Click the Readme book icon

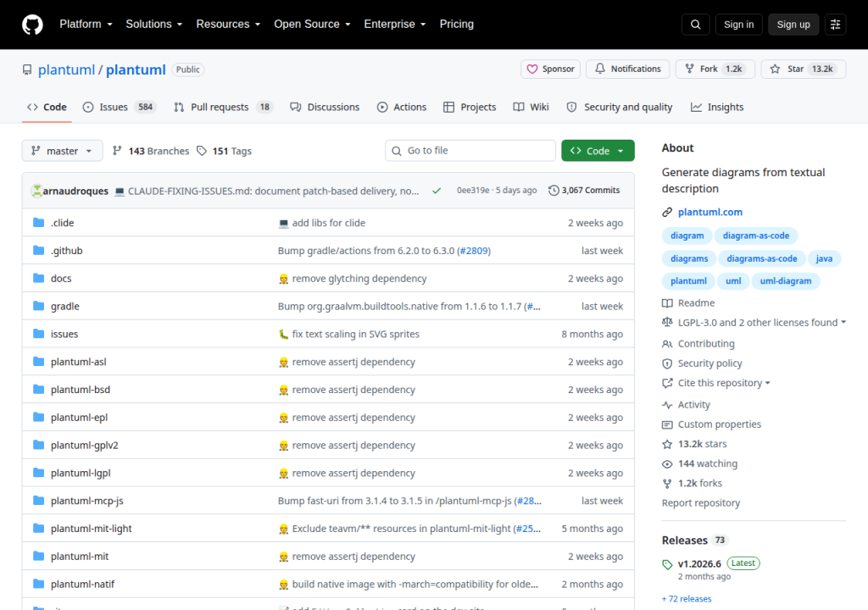tap(667, 303)
